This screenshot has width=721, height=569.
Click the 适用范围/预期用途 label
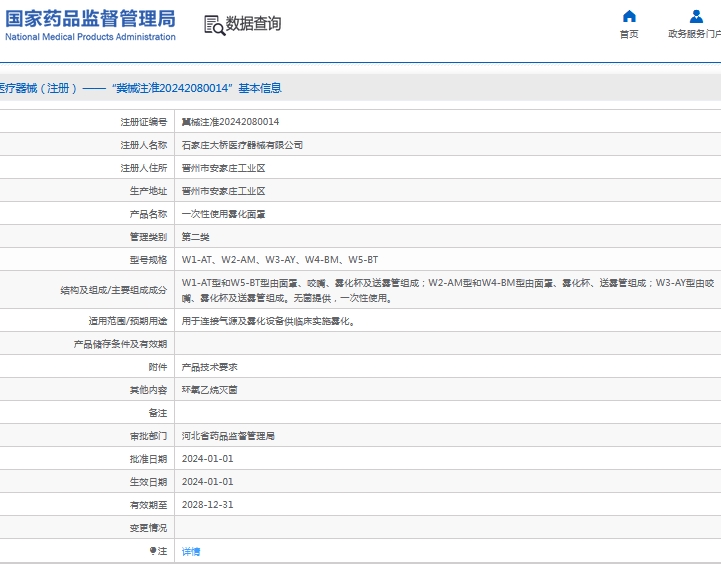coord(128,321)
